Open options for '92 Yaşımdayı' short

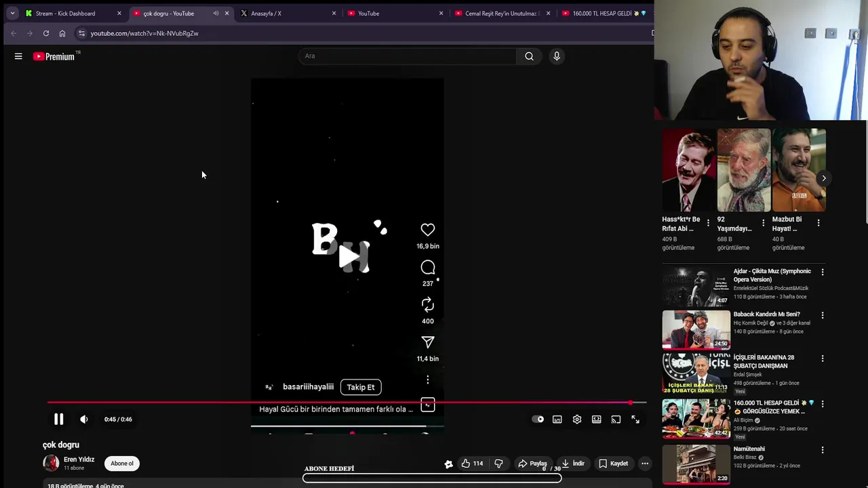pos(764,223)
